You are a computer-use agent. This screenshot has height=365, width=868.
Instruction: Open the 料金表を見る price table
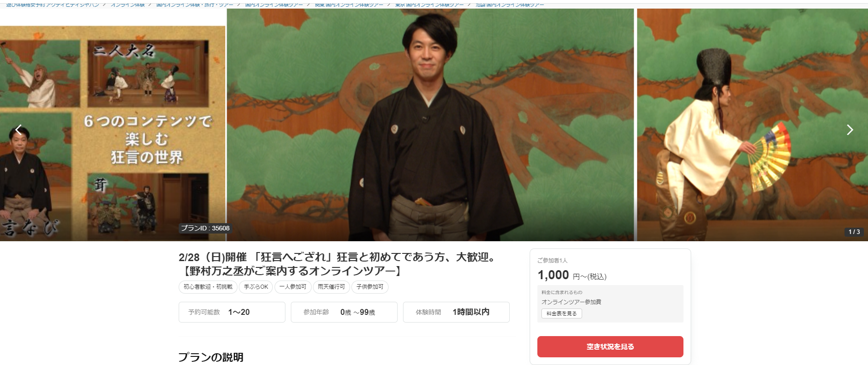[x=561, y=314]
